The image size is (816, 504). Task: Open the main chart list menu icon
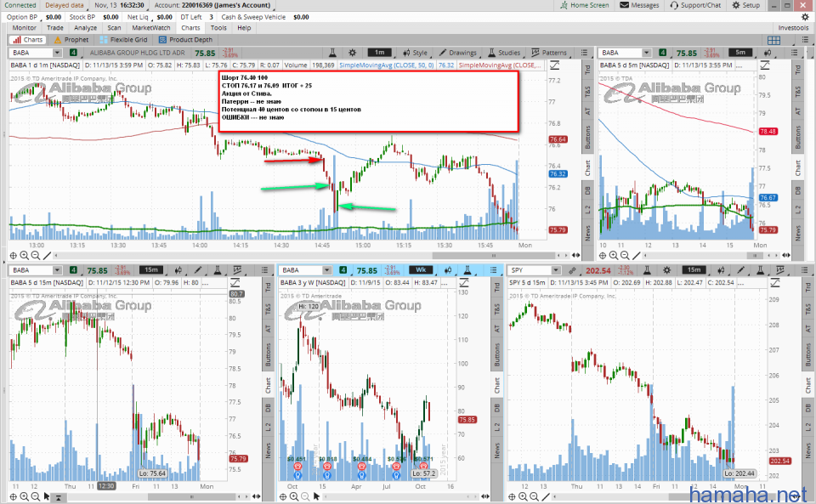pos(585,53)
